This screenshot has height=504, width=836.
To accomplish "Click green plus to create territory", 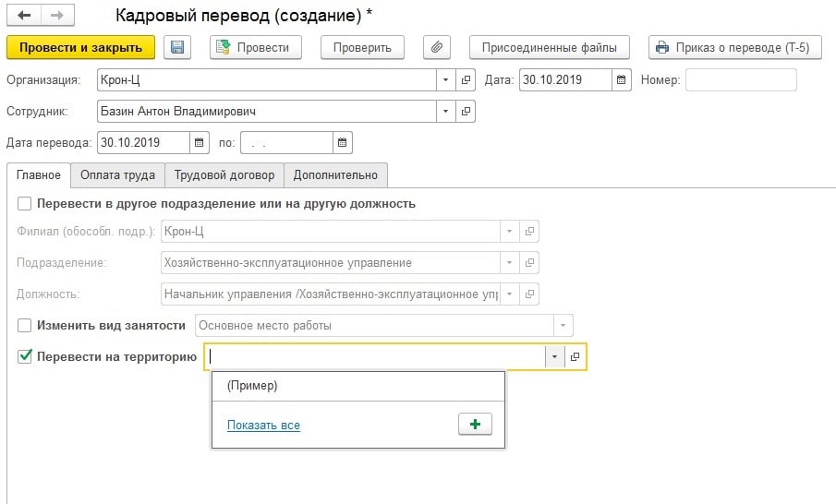I will pyautogui.click(x=475, y=425).
